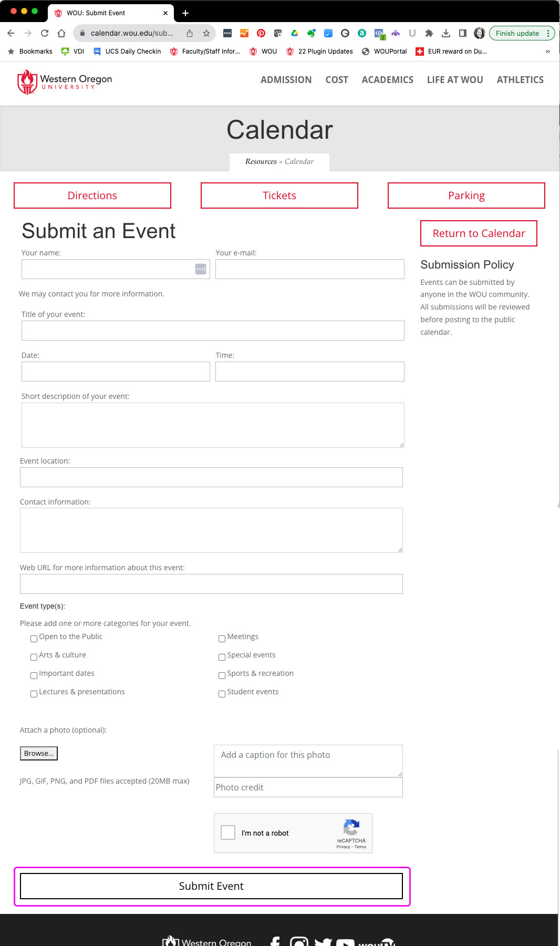
Task: Open the Pinterest extension icon
Action: coord(261,33)
